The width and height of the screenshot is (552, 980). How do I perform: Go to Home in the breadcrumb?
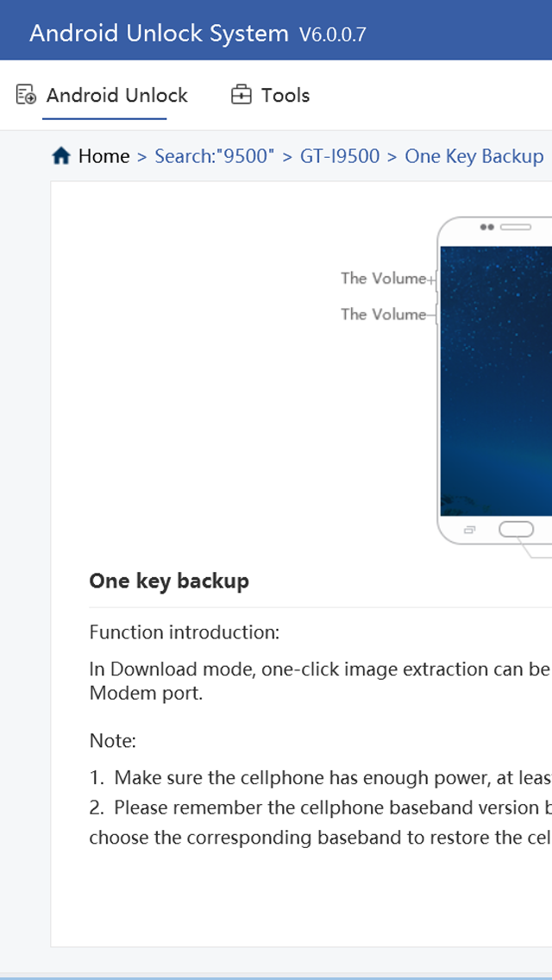(103, 156)
